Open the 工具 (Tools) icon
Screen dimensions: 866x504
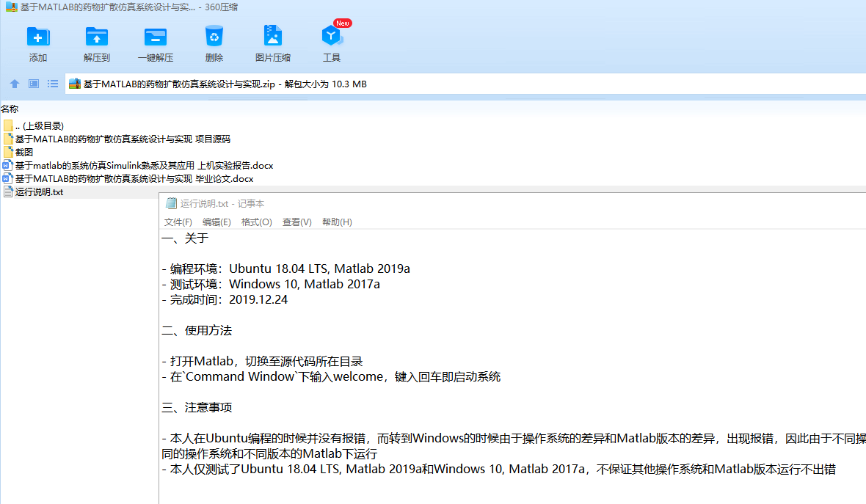332,36
